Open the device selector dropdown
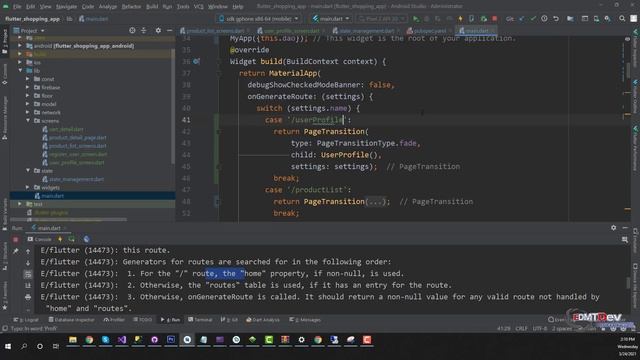Image resolution: width=640 pixels, height=360 pixels. 259,19
